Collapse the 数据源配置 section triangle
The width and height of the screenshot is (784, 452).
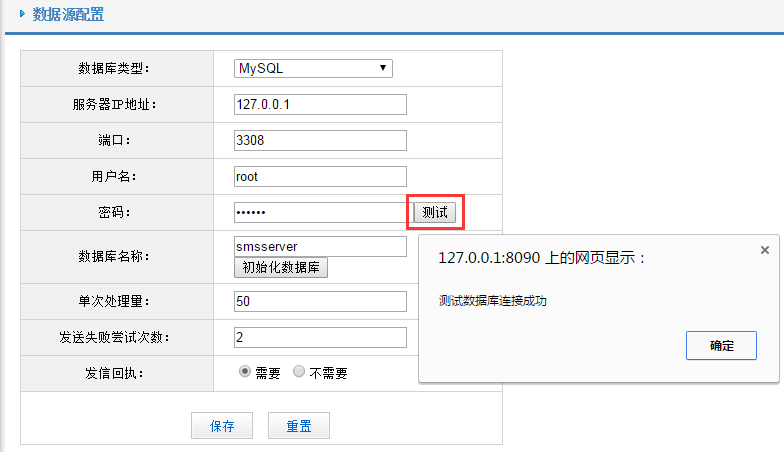click(22, 14)
